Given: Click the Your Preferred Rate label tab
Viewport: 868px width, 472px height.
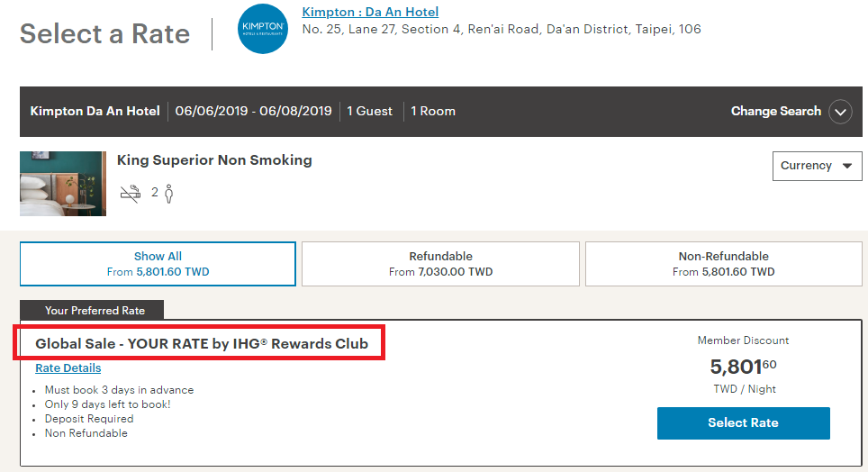Looking at the screenshot, I should coord(92,310).
